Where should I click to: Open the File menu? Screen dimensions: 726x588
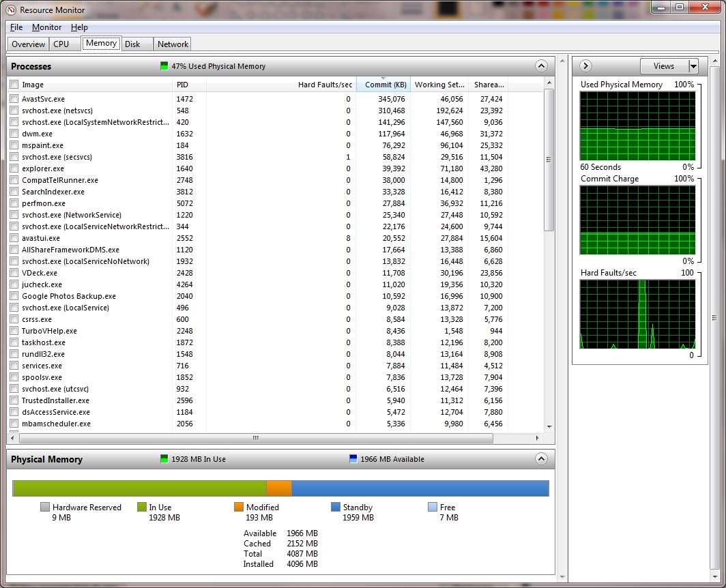pos(16,27)
